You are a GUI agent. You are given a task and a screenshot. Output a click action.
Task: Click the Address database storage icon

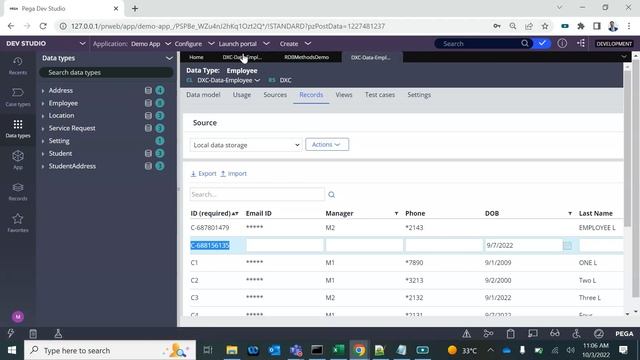click(148, 90)
